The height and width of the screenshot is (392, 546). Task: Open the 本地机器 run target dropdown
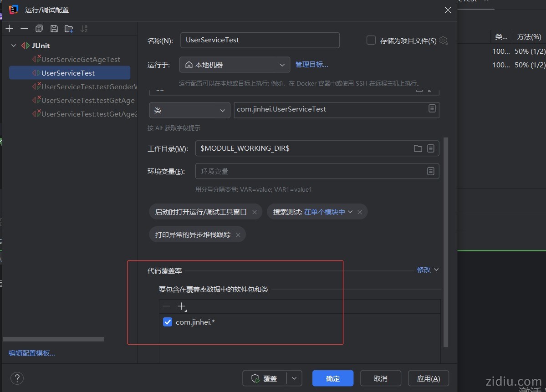[235, 65]
